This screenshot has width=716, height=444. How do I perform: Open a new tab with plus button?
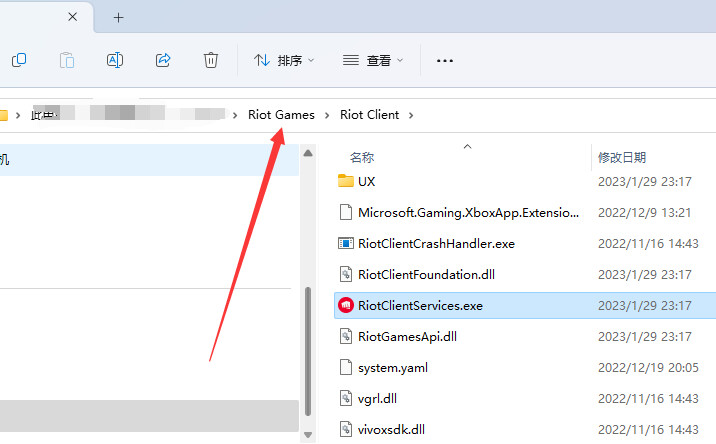coord(118,17)
